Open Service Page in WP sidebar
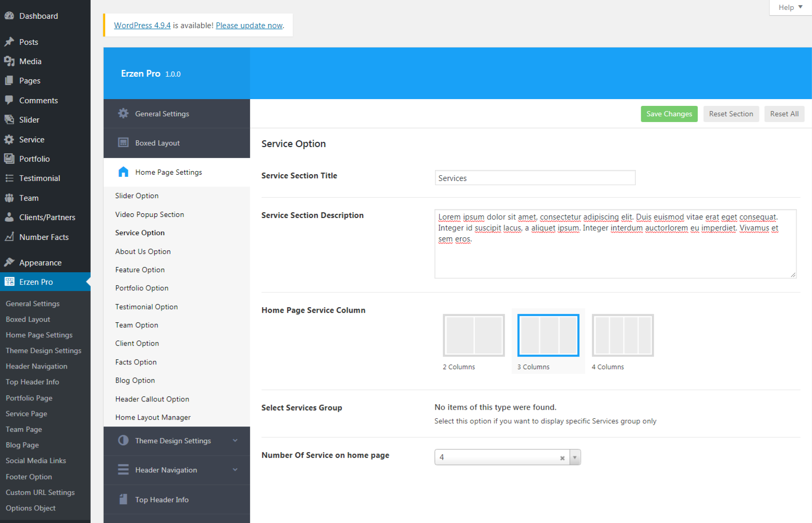Screen dimensions: 812x523 pyautogui.click(x=27, y=413)
